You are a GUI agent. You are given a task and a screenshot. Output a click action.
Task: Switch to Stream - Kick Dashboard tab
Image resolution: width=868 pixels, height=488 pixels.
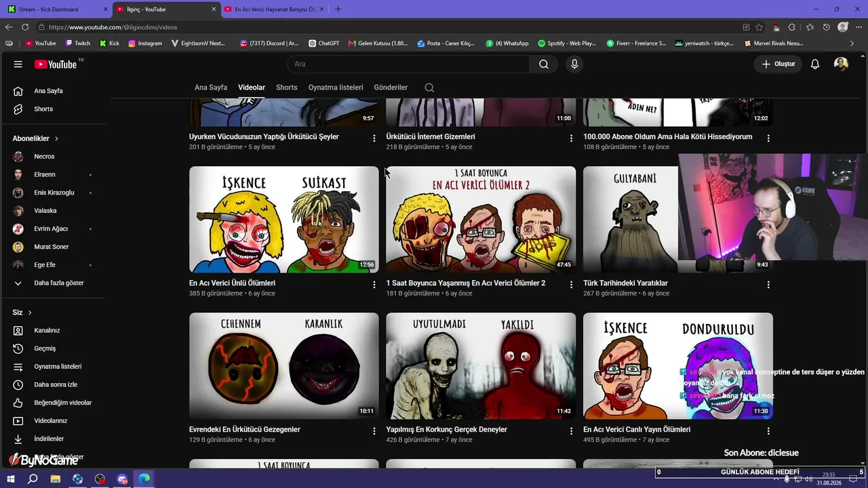coord(57,9)
